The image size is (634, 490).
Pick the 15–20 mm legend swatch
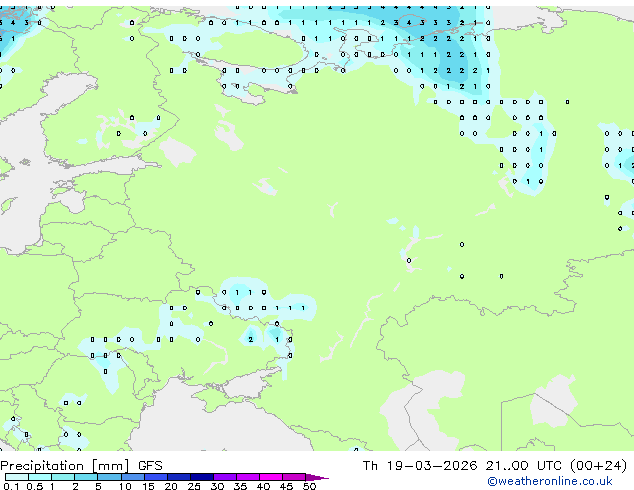tap(155, 477)
